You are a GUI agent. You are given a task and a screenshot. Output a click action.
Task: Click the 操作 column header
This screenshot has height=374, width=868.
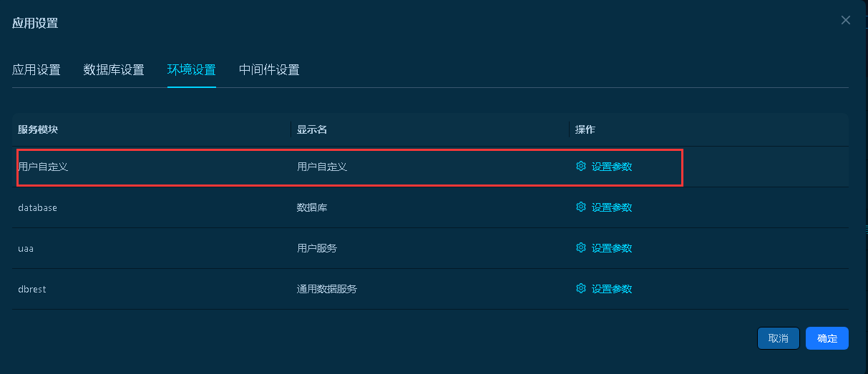[585, 129]
